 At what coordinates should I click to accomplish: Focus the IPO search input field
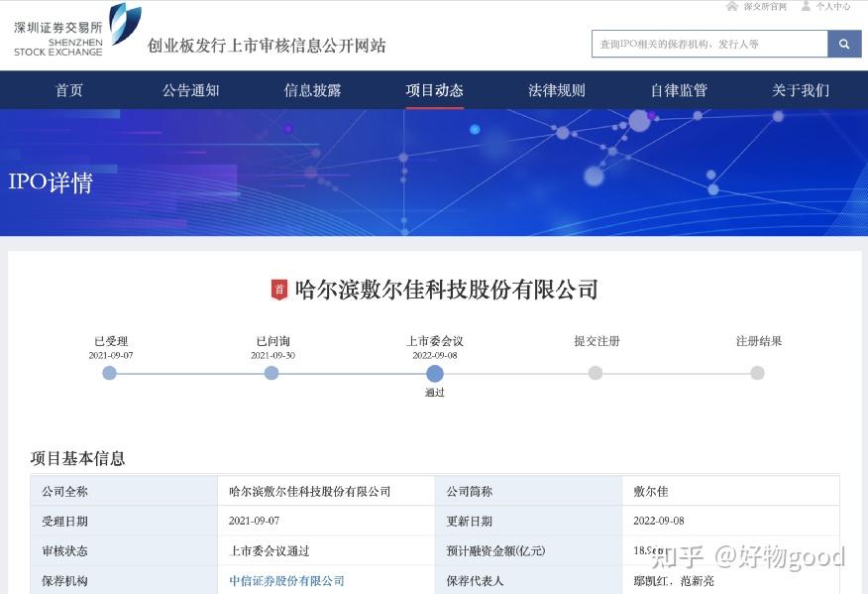pos(709,44)
